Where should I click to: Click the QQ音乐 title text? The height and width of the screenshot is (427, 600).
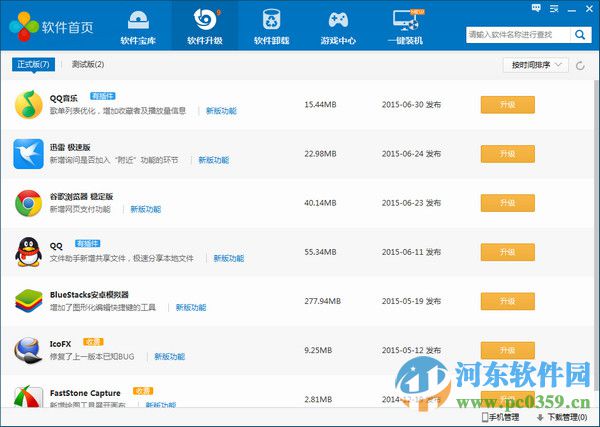(64, 98)
